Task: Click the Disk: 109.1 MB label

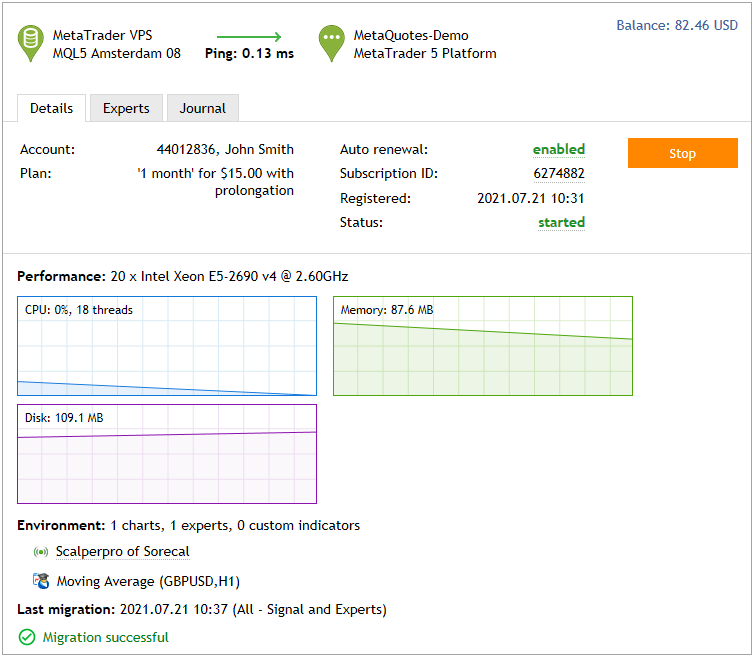Action: [64, 418]
